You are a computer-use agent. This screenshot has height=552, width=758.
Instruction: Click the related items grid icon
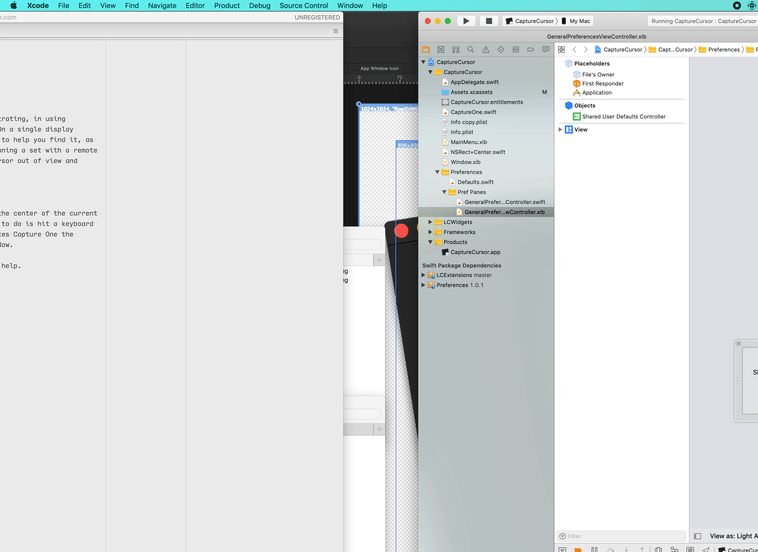point(561,49)
